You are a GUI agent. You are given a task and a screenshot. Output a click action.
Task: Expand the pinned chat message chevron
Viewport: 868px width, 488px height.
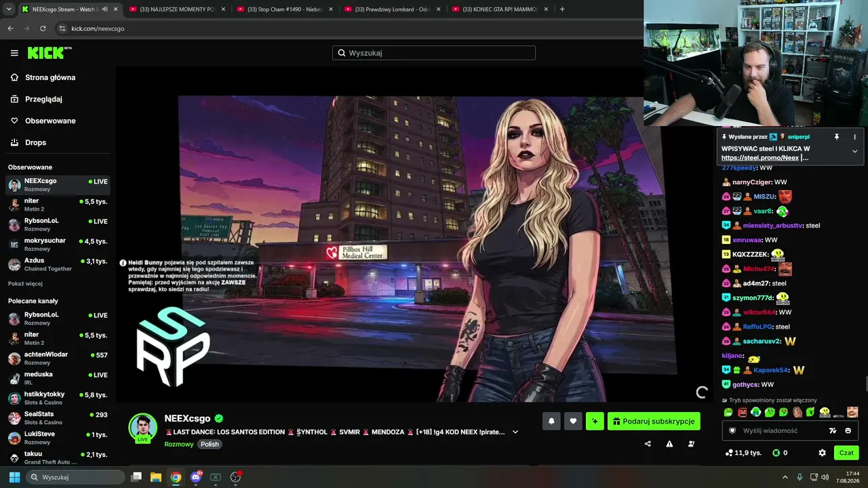[x=854, y=151]
